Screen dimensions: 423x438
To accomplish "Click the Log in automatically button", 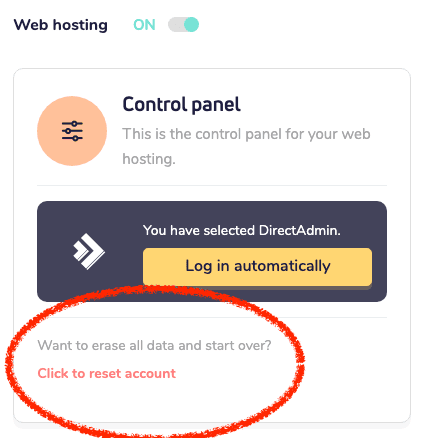I will tap(257, 266).
